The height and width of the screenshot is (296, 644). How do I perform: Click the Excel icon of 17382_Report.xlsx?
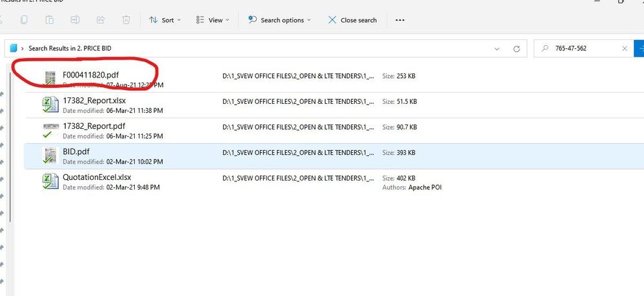click(50, 104)
